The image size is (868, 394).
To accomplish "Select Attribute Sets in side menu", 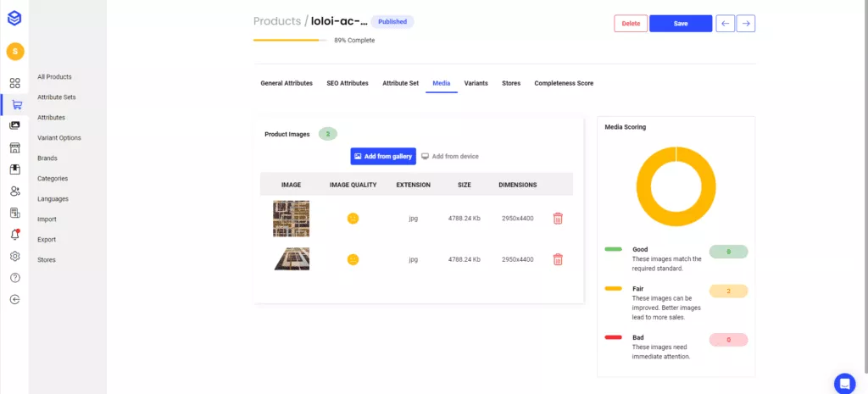I will [x=57, y=97].
